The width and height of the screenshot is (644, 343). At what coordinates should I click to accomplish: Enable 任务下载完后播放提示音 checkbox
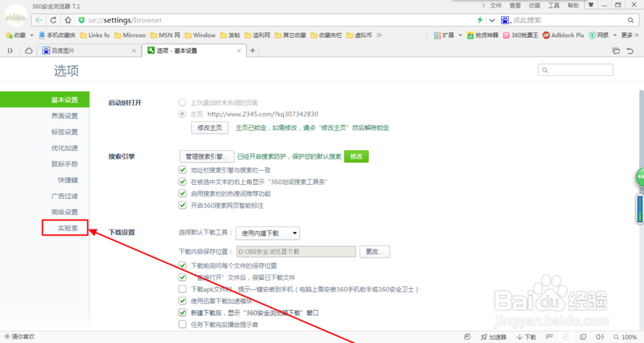pyautogui.click(x=182, y=324)
